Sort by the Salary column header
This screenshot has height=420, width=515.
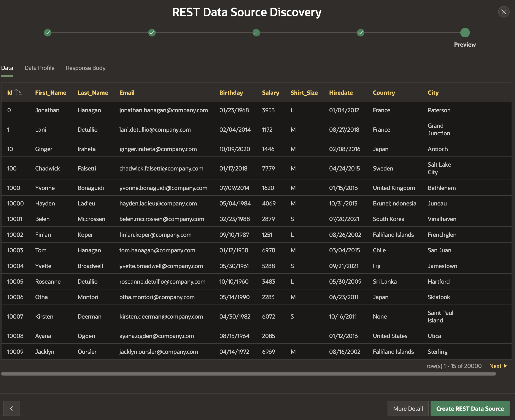click(270, 93)
